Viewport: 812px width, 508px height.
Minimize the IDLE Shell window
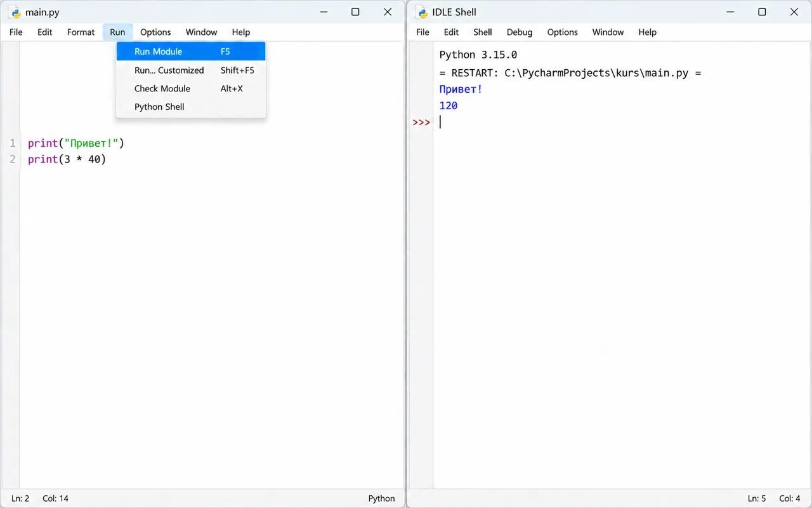click(730, 12)
